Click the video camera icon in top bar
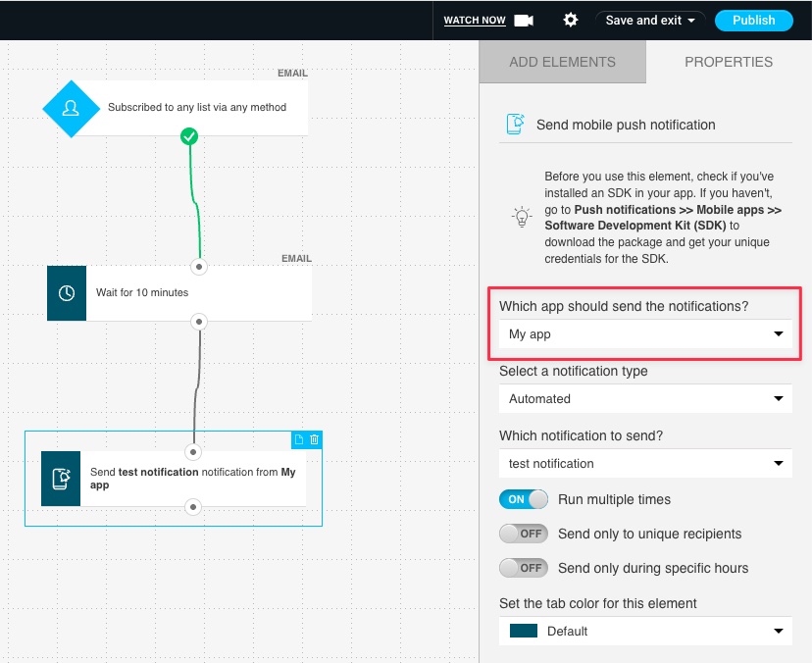812x663 pixels. coord(524,20)
